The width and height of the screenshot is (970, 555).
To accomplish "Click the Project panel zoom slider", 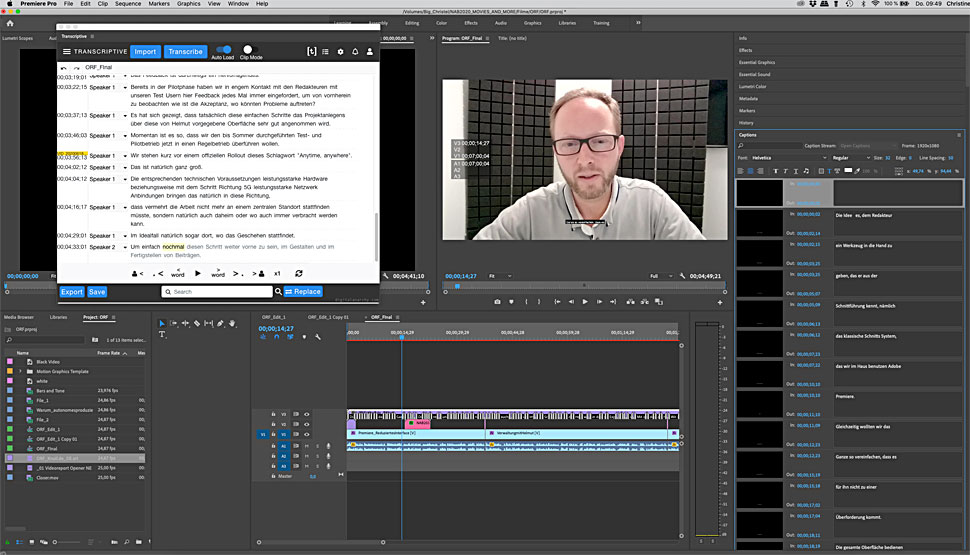I will click(68, 542).
